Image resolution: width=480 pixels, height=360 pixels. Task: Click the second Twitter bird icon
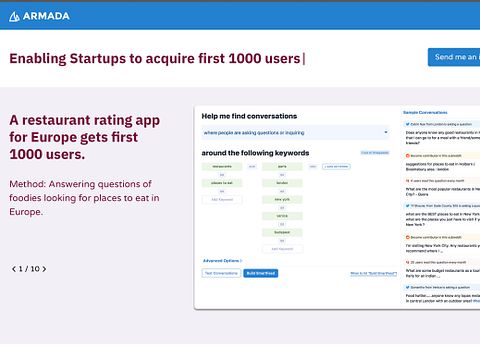point(407,206)
